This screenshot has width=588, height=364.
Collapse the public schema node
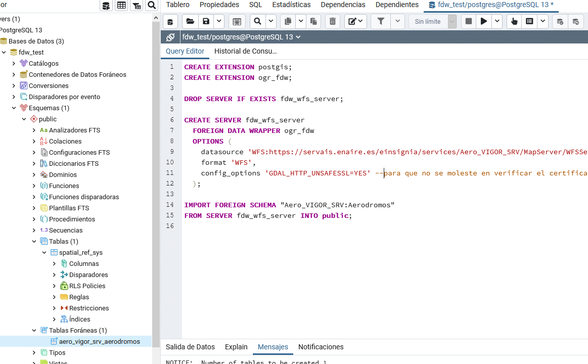click(24, 119)
